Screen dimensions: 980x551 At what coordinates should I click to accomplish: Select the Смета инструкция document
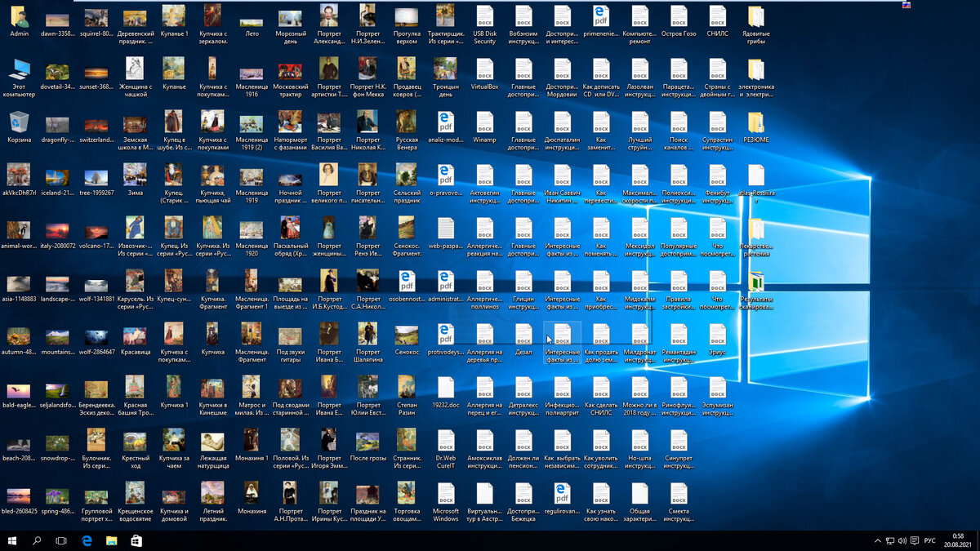pyautogui.click(x=679, y=494)
